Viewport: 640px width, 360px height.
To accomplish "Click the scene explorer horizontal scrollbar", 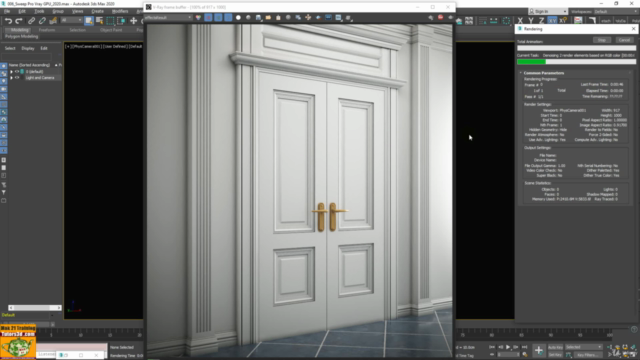I will (x=35, y=308).
